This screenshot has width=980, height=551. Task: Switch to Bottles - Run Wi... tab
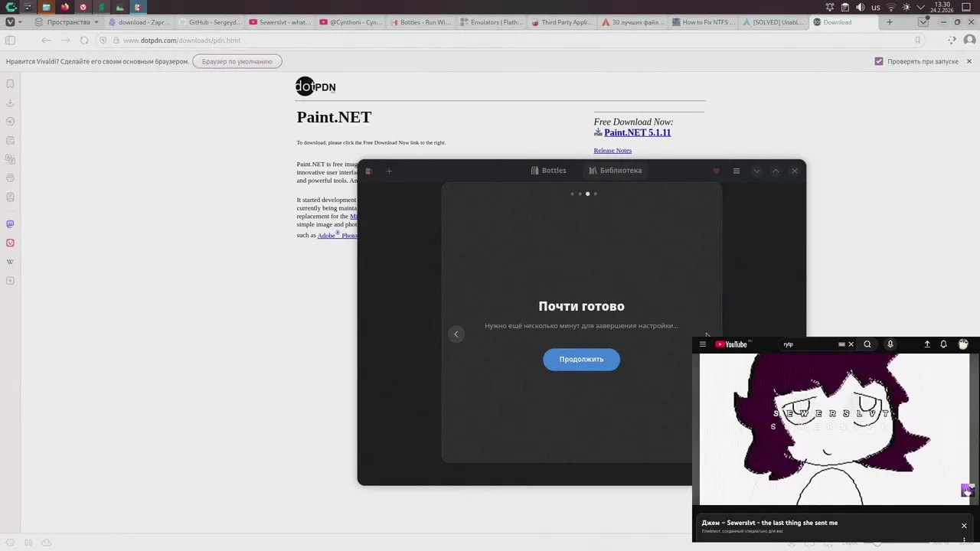[x=421, y=22]
